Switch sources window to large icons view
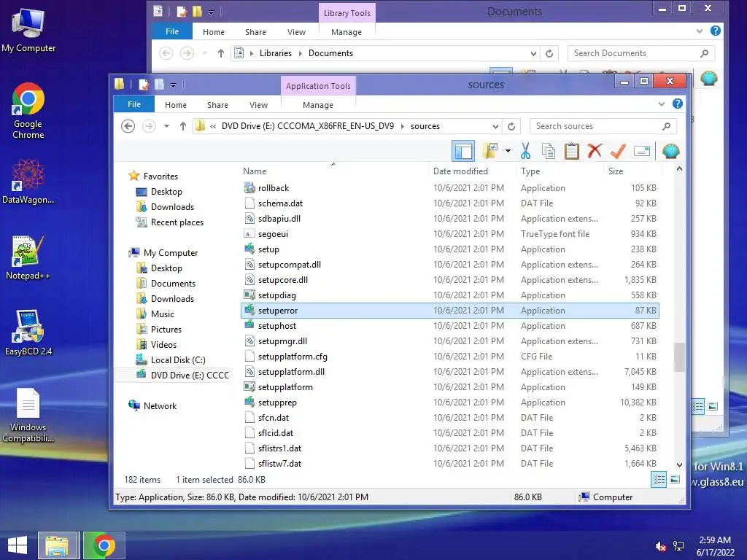Screen dimensions: 747x560 pyautogui.click(x=675, y=480)
